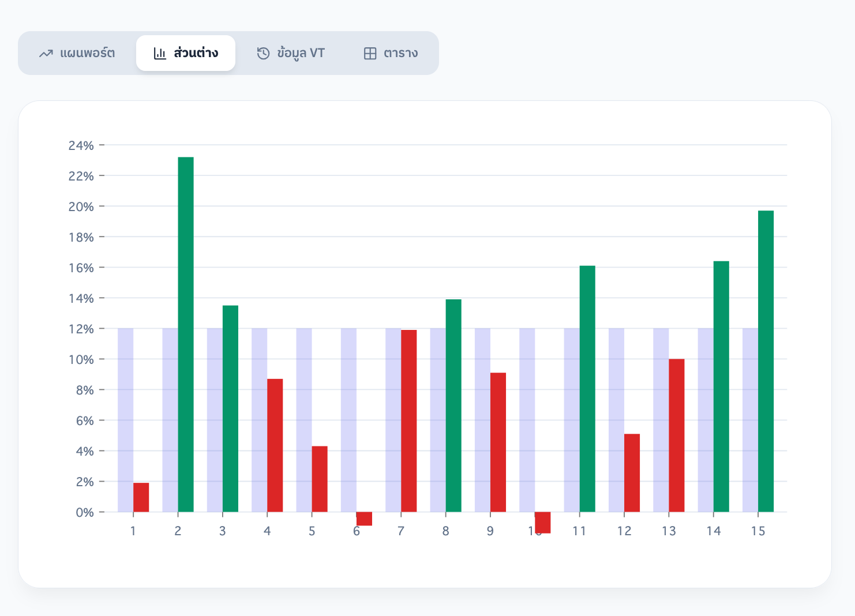The image size is (855, 616).
Task: Select the red bar for year 7
Action: (408, 421)
